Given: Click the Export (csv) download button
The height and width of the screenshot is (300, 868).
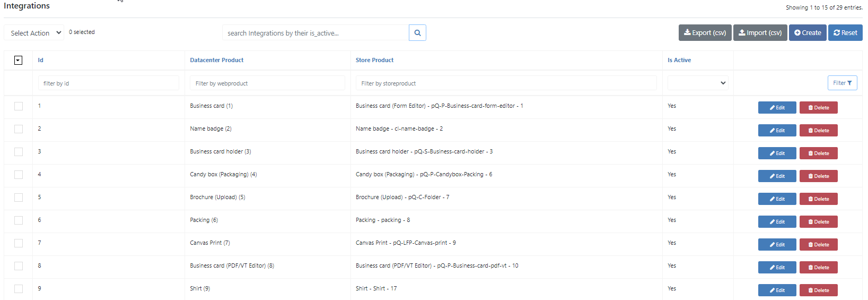Looking at the screenshot, I should click(705, 33).
